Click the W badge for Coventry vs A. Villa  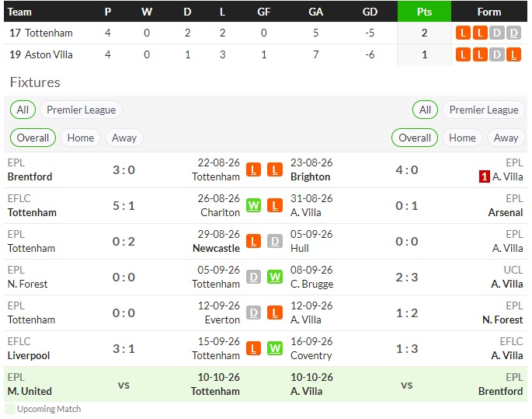[275, 349]
